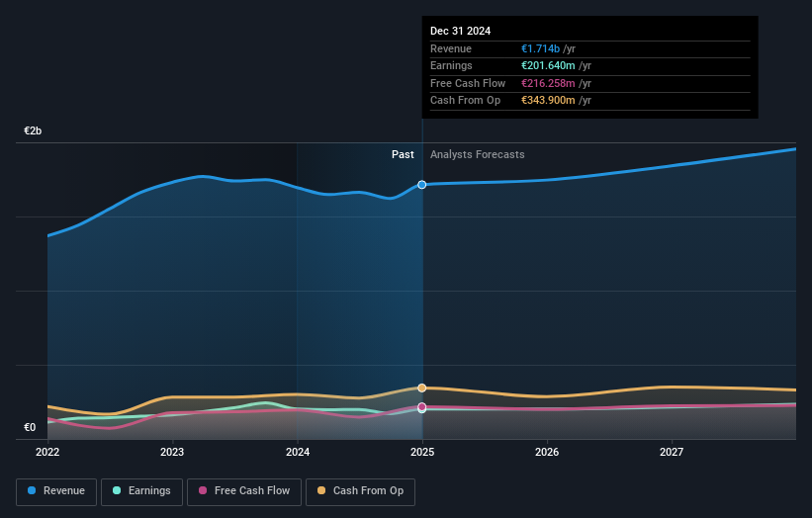The width and height of the screenshot is (812, 518).
Task: Click the pink Free Cash Flow data point
Action: tap(422, 406)
